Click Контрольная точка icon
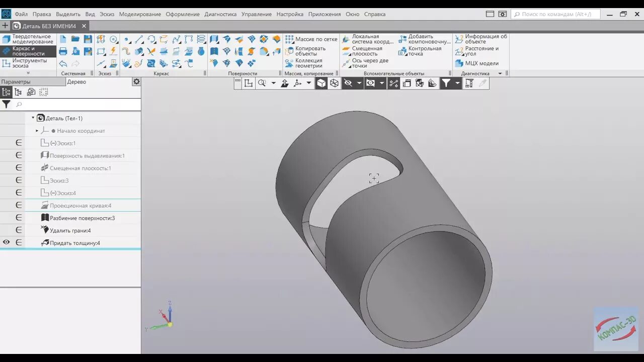Screen dimensions: 644x362 pyautogui.click(x=403, y=51)
